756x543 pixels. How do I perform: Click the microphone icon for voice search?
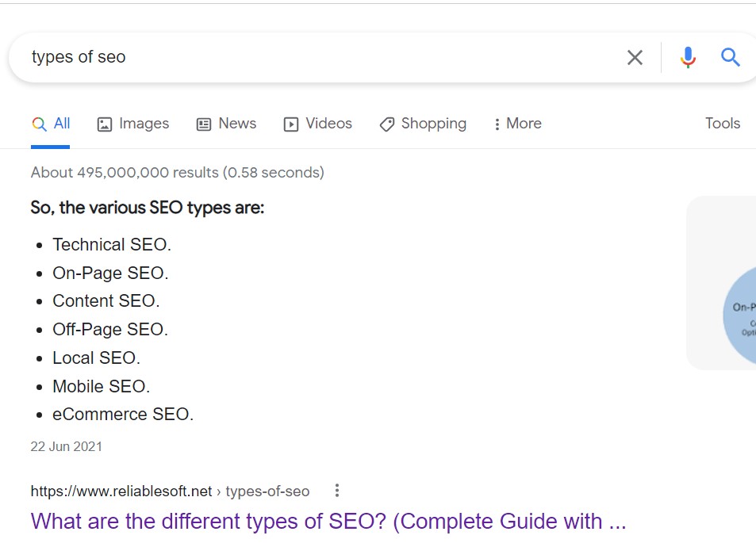687,56
